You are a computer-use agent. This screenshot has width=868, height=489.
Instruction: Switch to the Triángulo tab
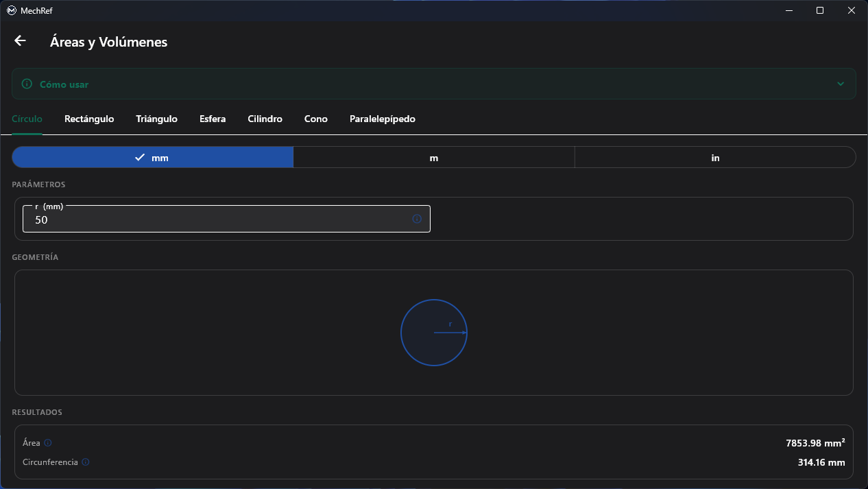click(x=157, y=119)
